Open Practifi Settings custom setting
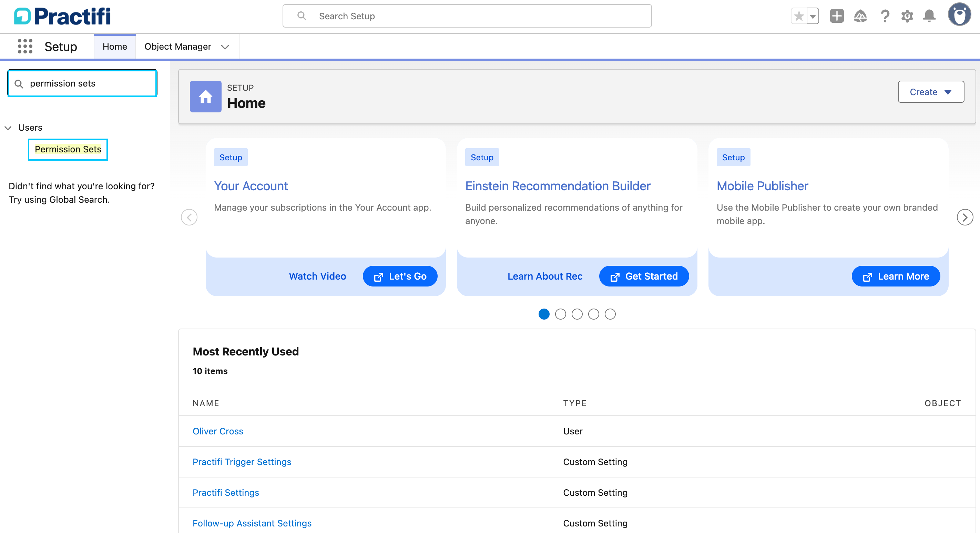This screenshot has height=533, width=980. click(x=226, y=492)
